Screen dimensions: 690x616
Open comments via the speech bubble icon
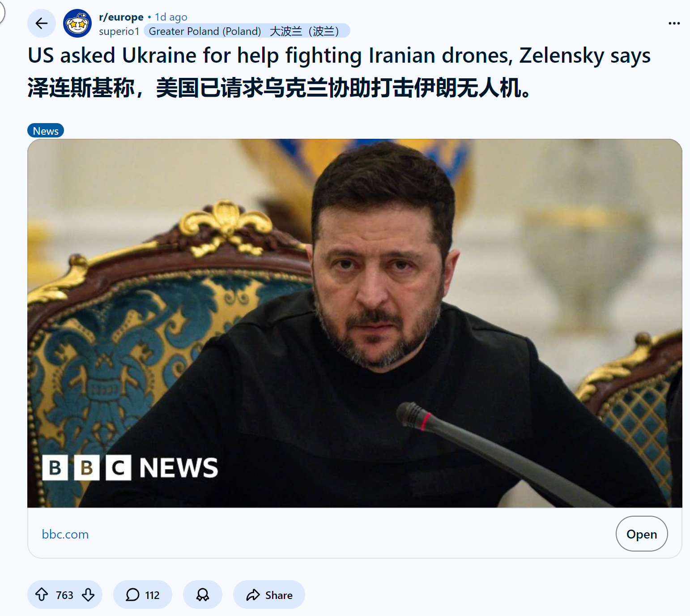[x=132, y=595]
